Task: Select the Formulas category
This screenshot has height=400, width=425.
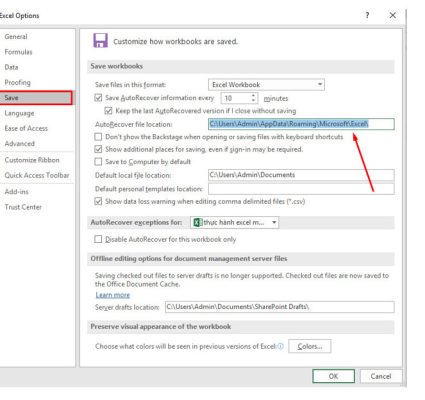Action: click(18, 52)
